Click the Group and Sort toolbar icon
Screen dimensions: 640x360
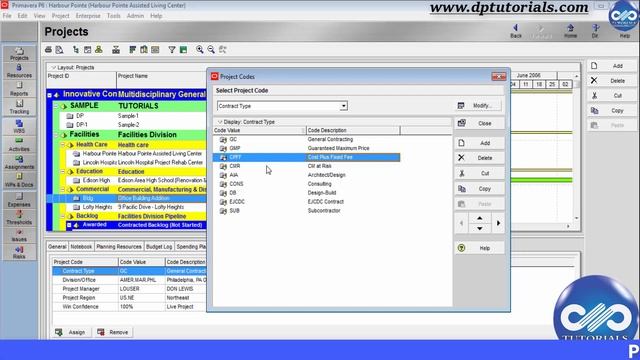coord(183,50)
